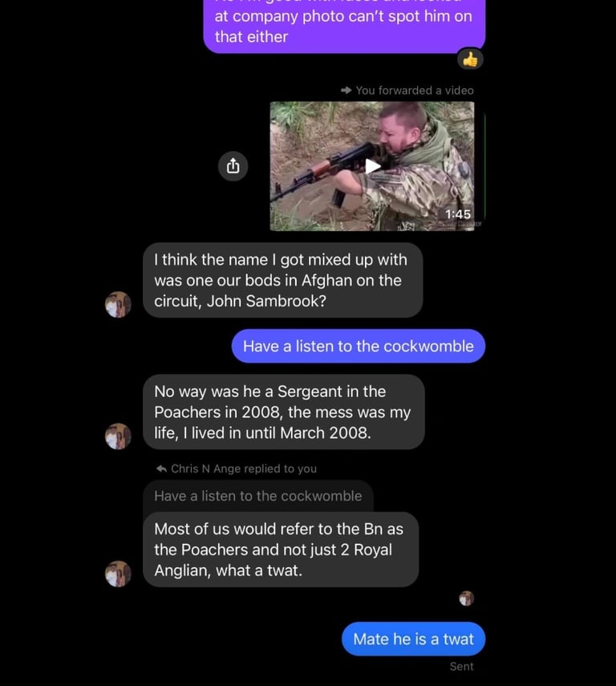Tap 'You forwarded a video' label

pos(415,91)
